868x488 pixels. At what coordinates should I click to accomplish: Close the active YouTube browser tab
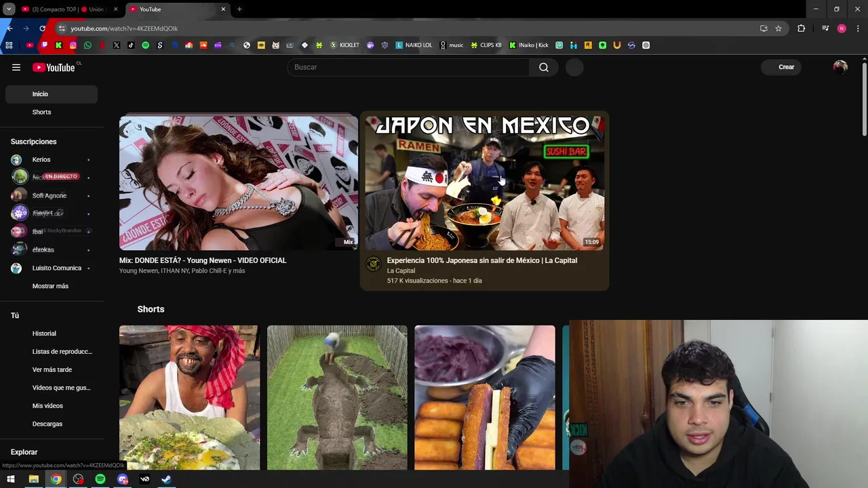223,9
